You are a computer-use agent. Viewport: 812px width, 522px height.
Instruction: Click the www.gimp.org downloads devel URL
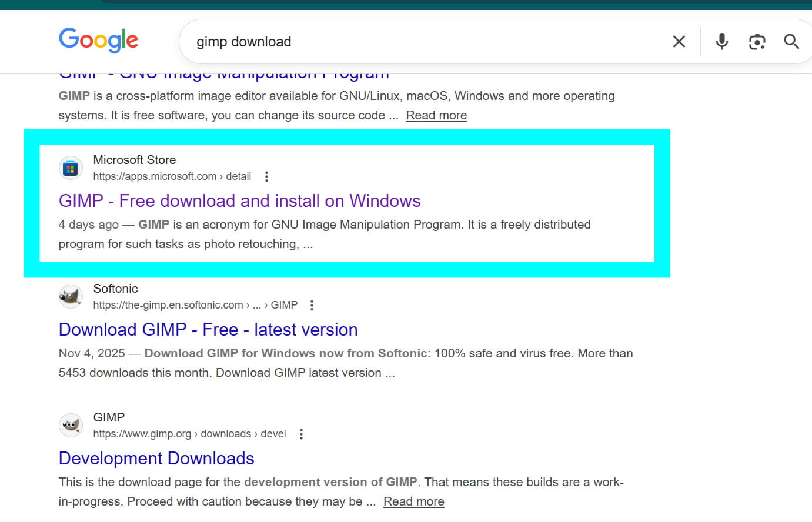click(x=189, y=434)
